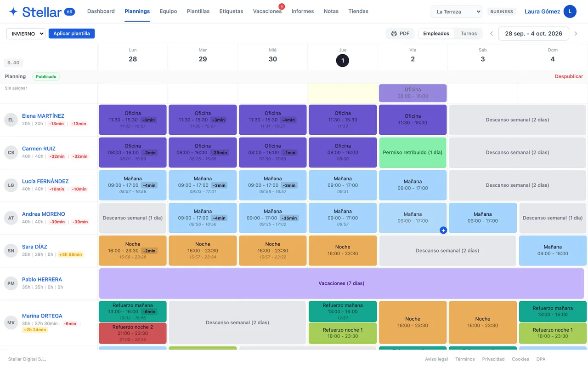Viewport: 588px width, 368px height.
Task: Click the Stellar HR logo
Action: (x=42, y=12)
